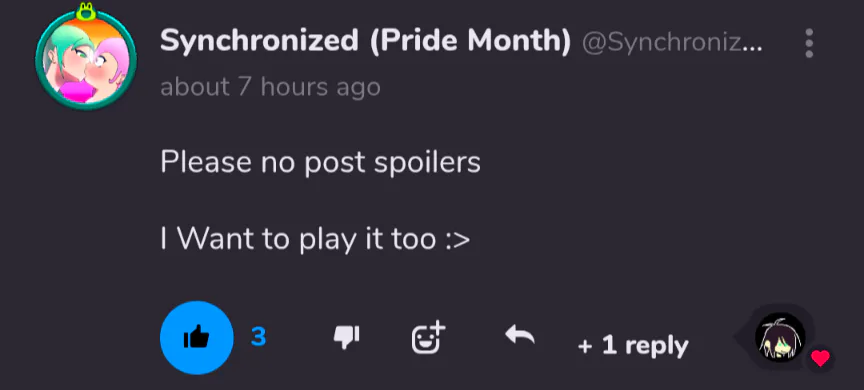Select the "Please no post spoilers" comment text
864x390 pixels.
pos(320,162)
